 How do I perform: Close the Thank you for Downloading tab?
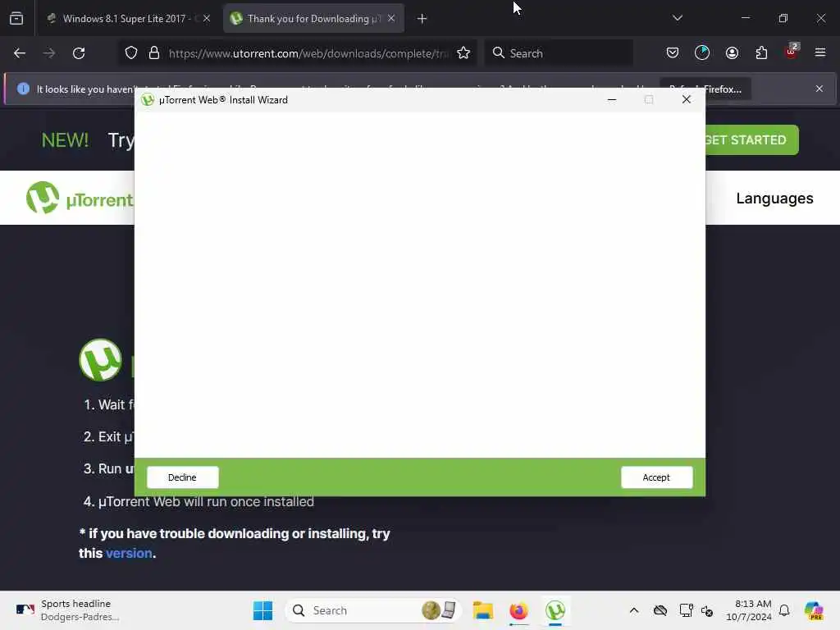[391, 19]
